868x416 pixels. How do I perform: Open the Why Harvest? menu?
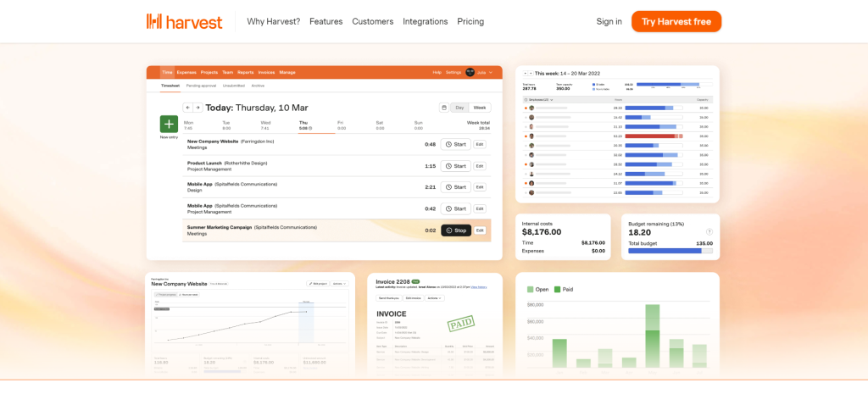click(274, 21)
